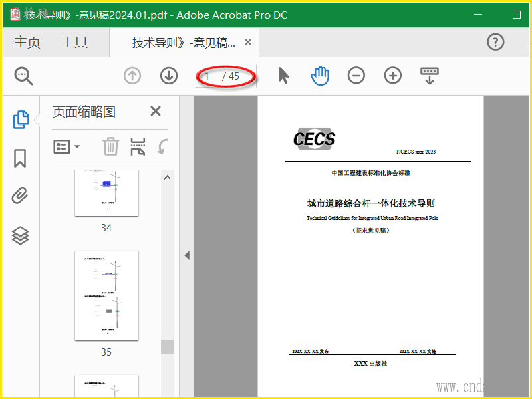Image resolution: width=532 pixels, height=399 pixels.
Task: Click the insert/split pages icon
Action: (138, 146)
